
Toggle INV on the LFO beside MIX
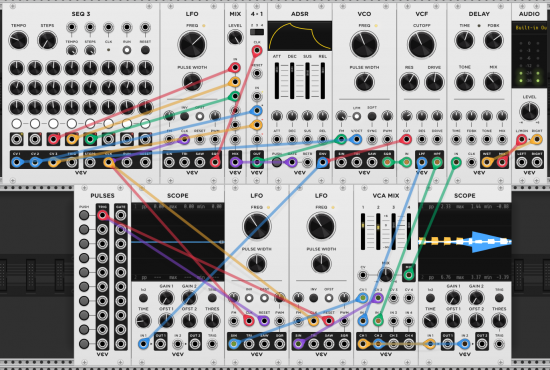coord(185,116)
